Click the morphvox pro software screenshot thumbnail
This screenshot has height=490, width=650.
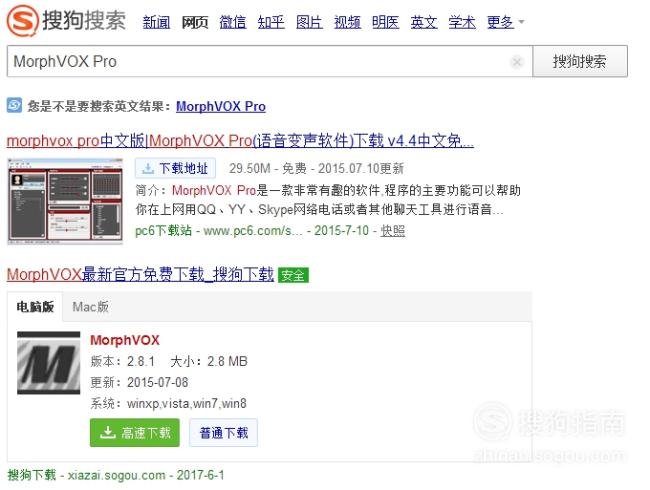pos(65,201)
